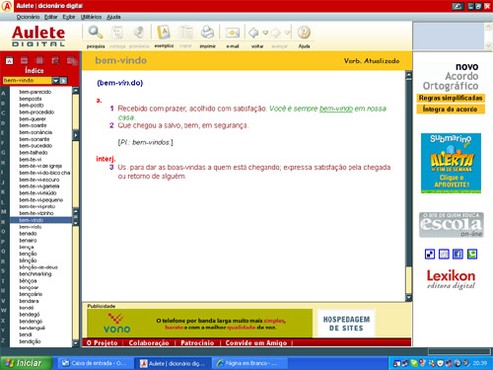
Task: Open the Exibir menu
Action: 69,17
